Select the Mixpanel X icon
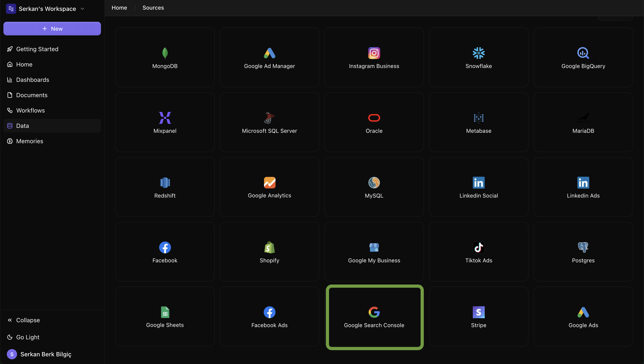This screenshot has height=364, width=644. pyautogui.click(x=165, y=118)
